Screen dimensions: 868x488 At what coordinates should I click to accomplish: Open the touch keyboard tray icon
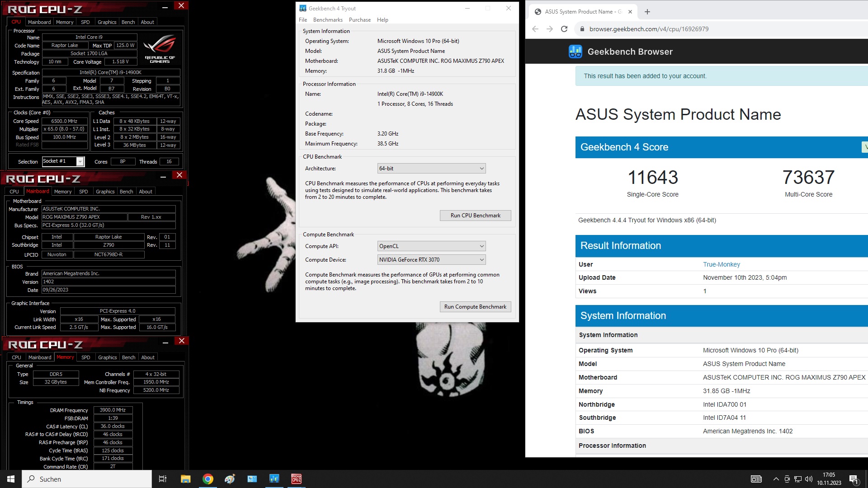(x=756, y=479)
